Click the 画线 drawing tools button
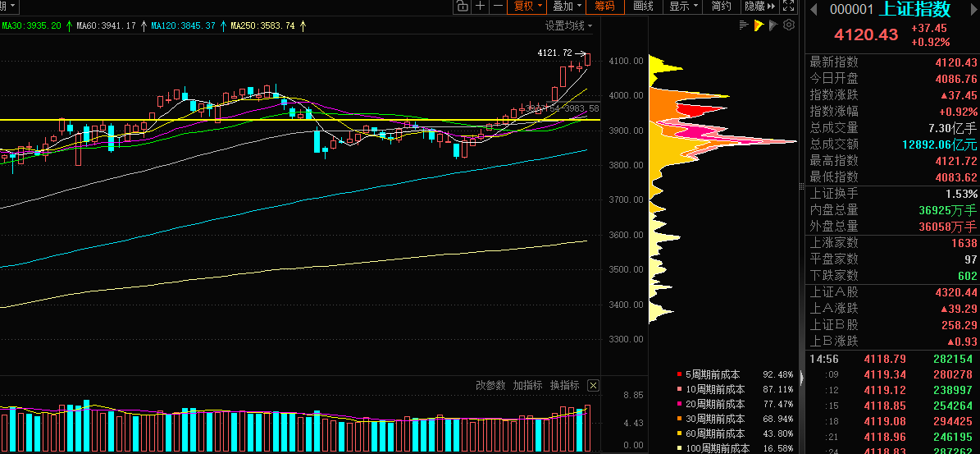Screen dimensions: 980x454 click(x=643, y=7)
